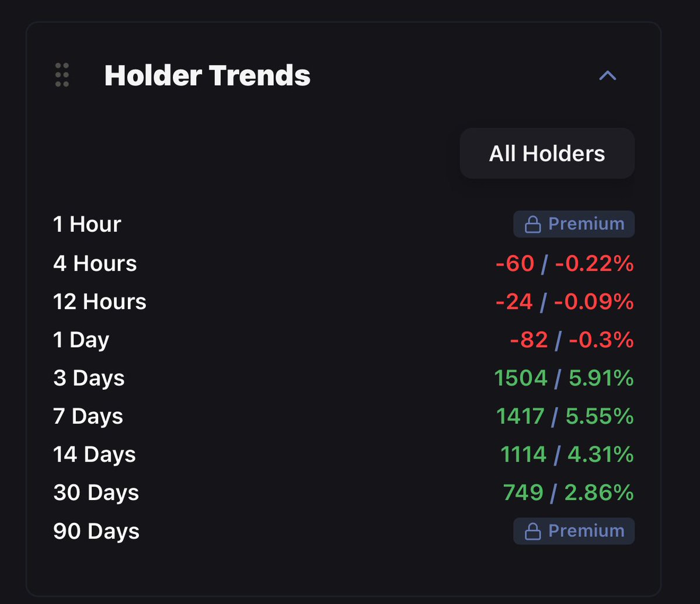This screenshot has height=604, width=700.
Task: Click the -60 / -0.22% value
Action: point(565,263)
